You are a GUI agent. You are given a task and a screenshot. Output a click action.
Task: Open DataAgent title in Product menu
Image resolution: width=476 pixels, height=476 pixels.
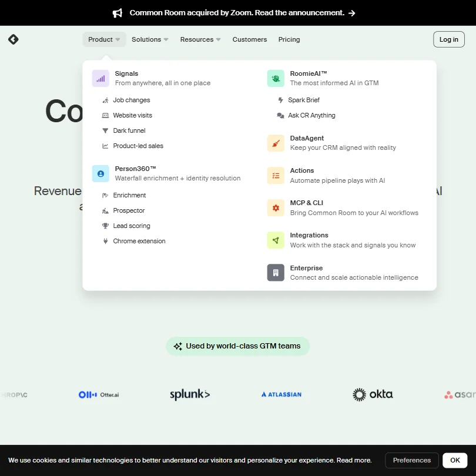307,138
